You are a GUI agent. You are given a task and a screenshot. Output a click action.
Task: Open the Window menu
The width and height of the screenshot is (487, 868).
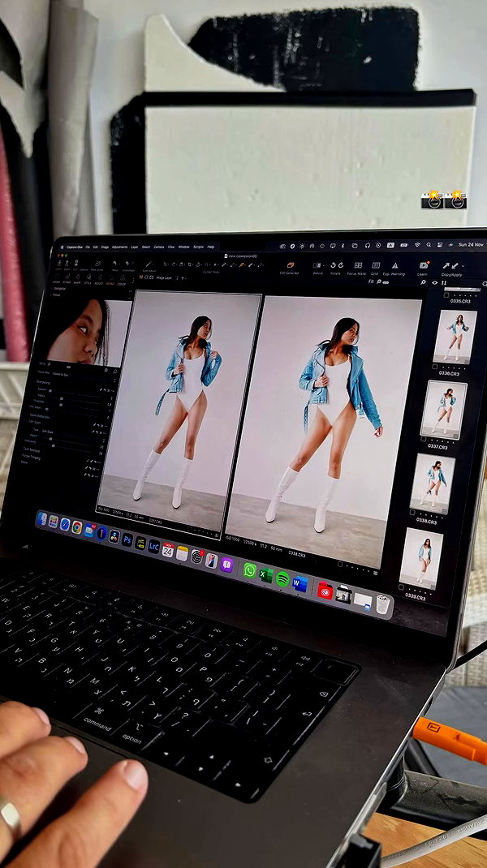184,247
